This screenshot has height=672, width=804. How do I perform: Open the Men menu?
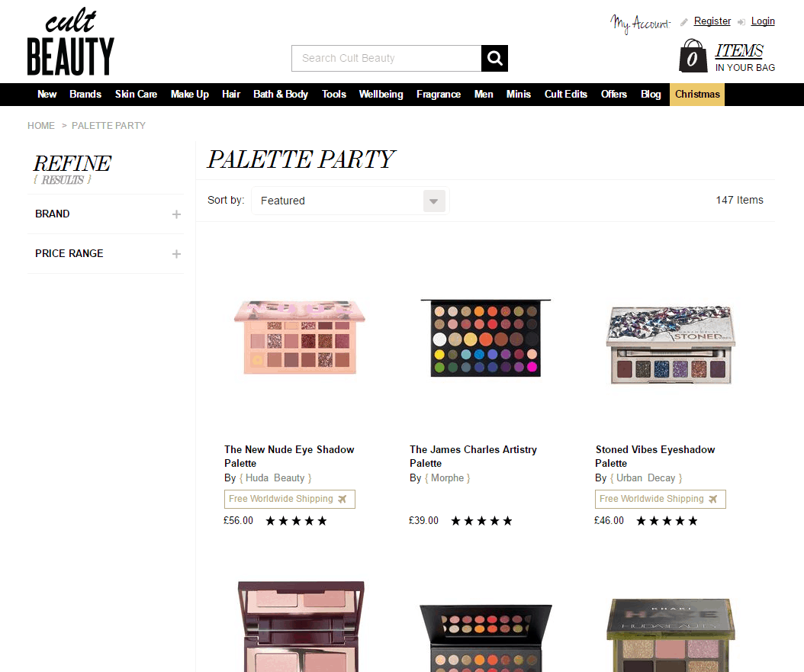pos(484,95)
